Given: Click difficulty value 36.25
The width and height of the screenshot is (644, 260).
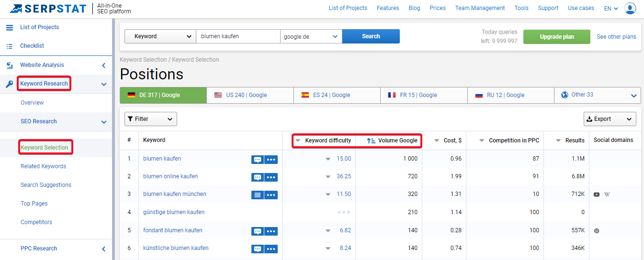Looking at the screenshot, I should (344, 176).
